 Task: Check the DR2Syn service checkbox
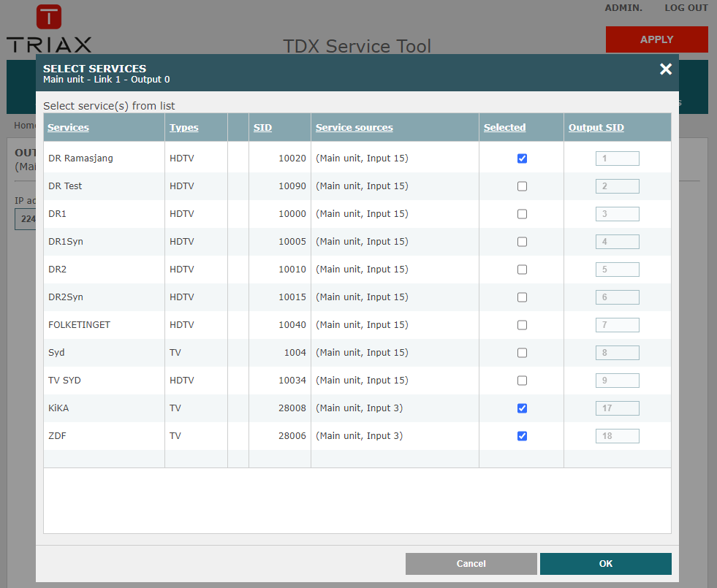(x=522, y=297)
